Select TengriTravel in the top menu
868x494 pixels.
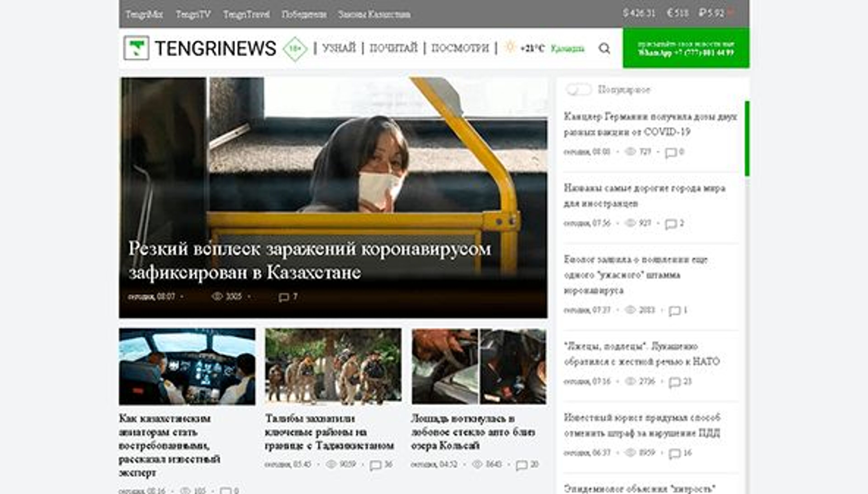[x=247, y=14]
